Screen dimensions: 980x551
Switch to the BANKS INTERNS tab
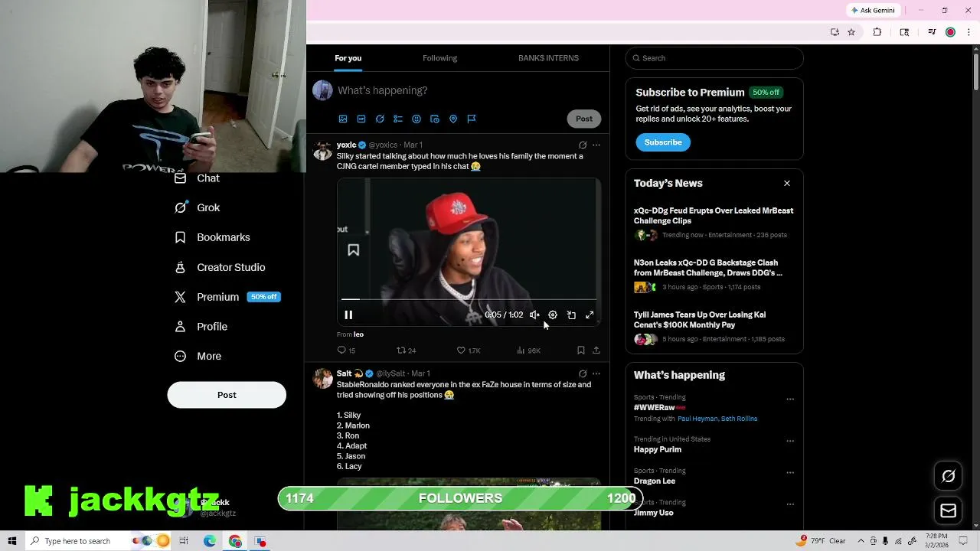(x=548, y=58)
